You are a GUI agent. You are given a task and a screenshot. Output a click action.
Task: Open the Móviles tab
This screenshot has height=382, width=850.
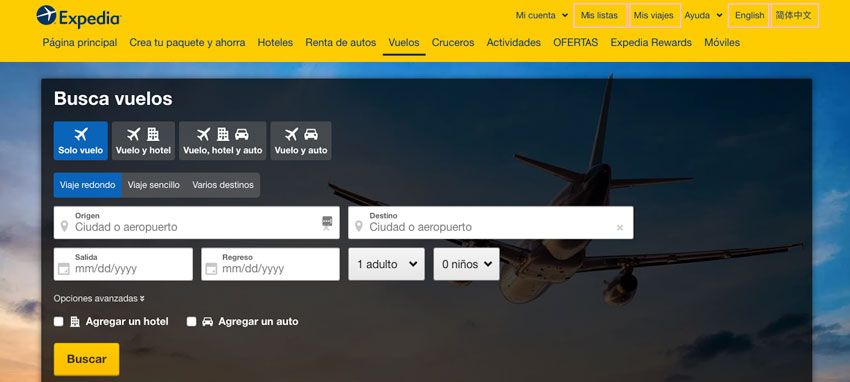[x=722, y=42]
